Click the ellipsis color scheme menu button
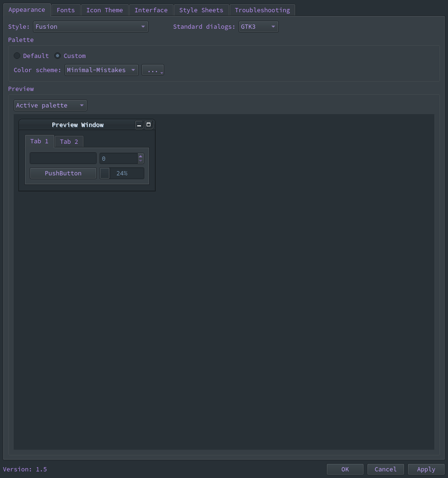 click(x=153, y=70)
